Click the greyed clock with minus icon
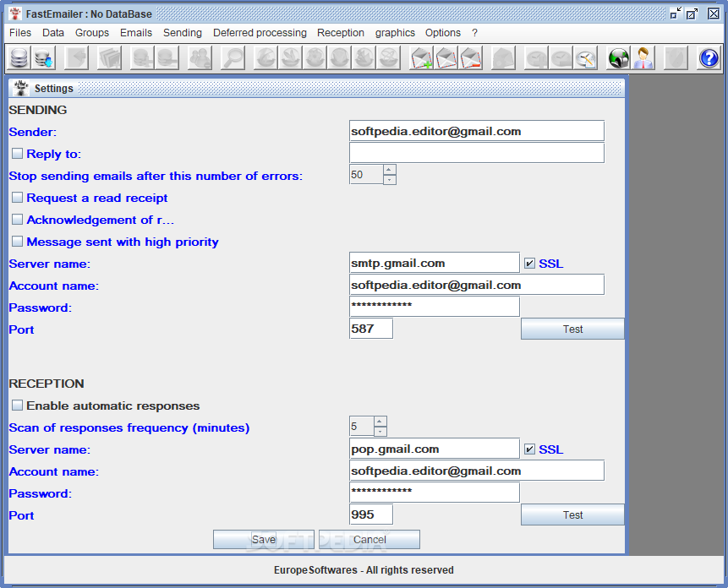The width and height of the screenshot is (728, 588). [x=561, y=58]
